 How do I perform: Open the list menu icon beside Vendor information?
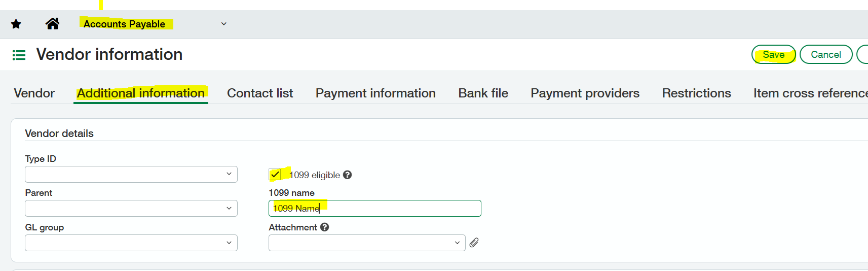[x=19, y=55]
